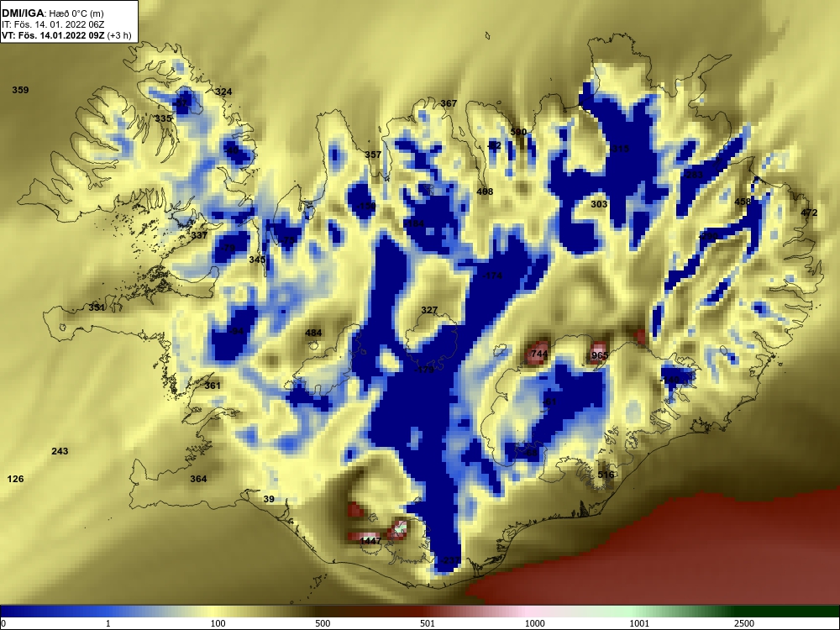Click the map value 335
The width and height of the screenshot is (840, 630).
pyautogui.click(x=164, y=118)
